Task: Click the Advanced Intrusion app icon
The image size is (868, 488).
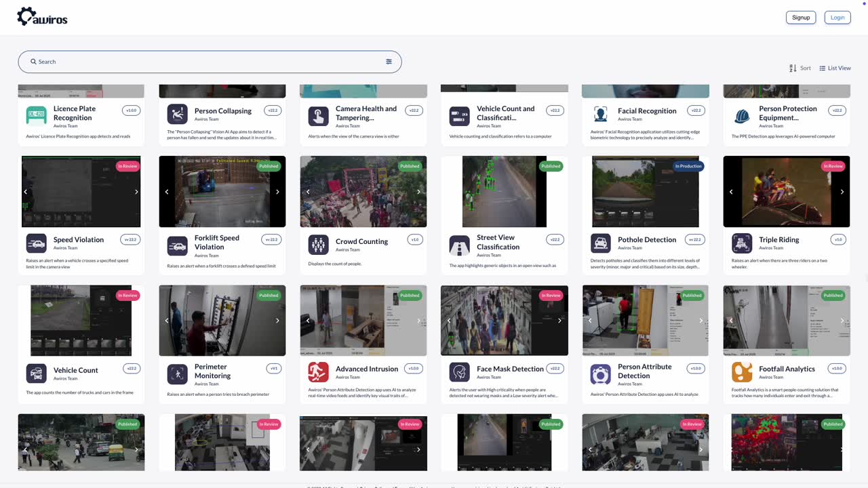Action: tap(318, 372)
